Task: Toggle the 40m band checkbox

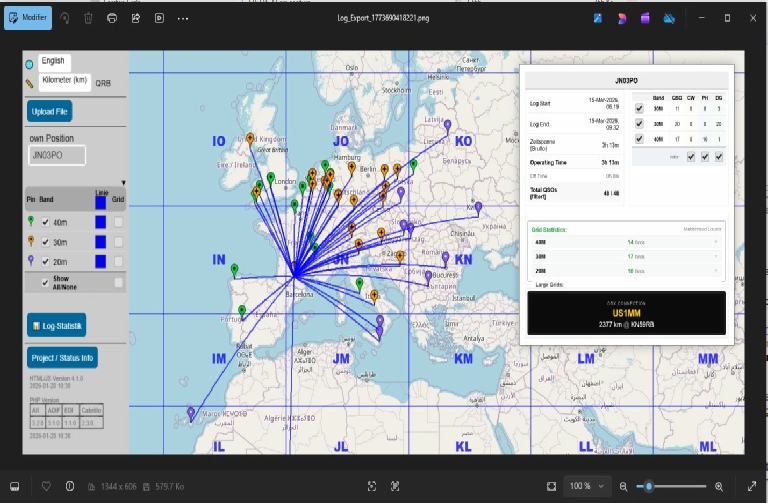Action: [x=45, y=222]
